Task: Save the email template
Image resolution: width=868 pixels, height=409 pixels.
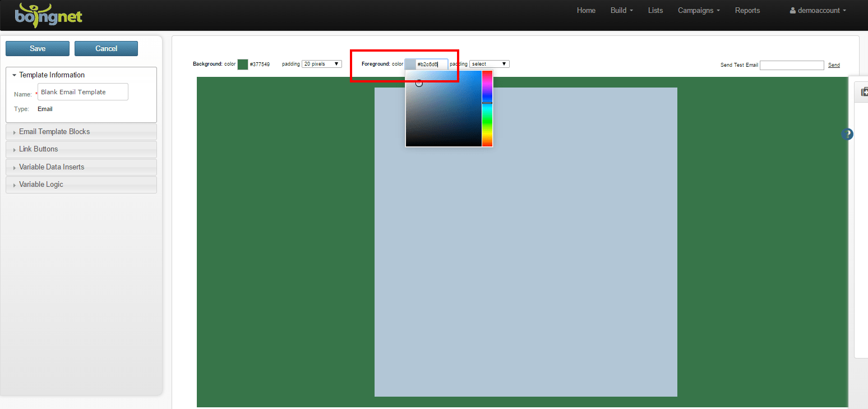Action: [37, 48]
